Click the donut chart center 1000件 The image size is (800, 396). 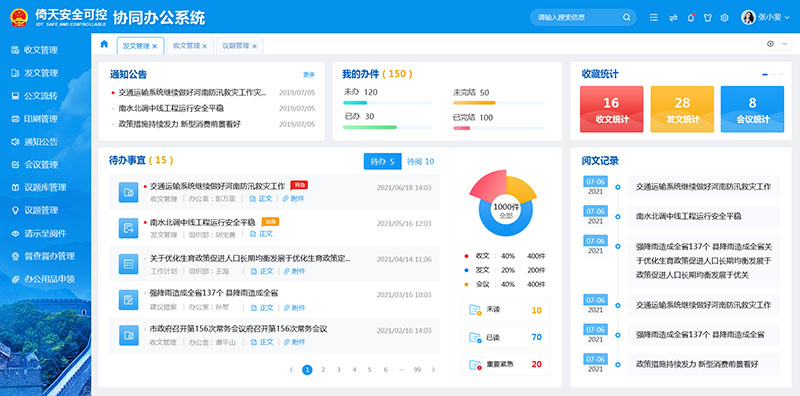[506, 211]
